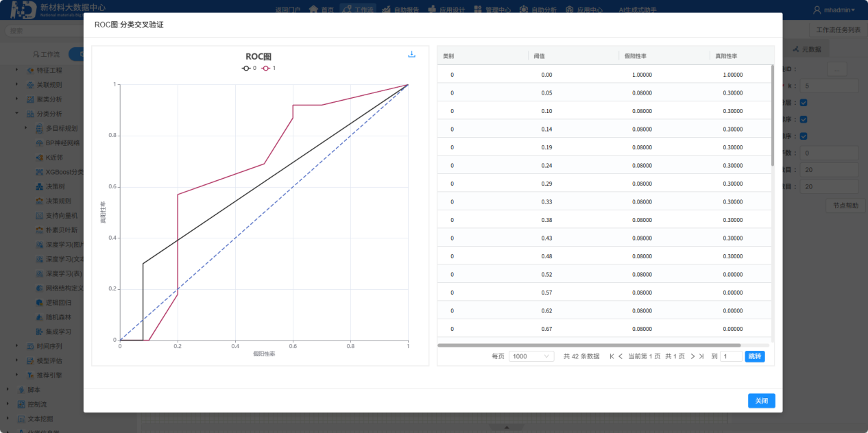Image resolution: width=868 pixels, height=433 pixels.
Task: Select the 决策树 decision tree icon
Action: coord(40,186)
